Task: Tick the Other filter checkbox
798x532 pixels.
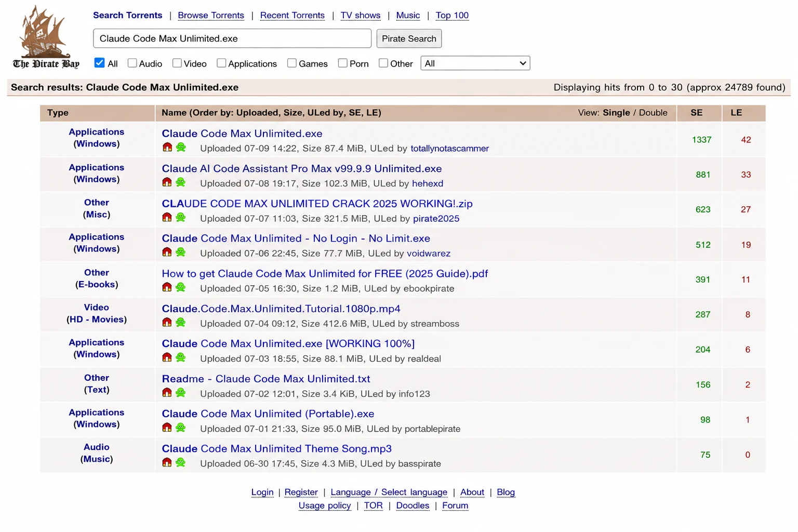Action: click(x=383, y=63)
